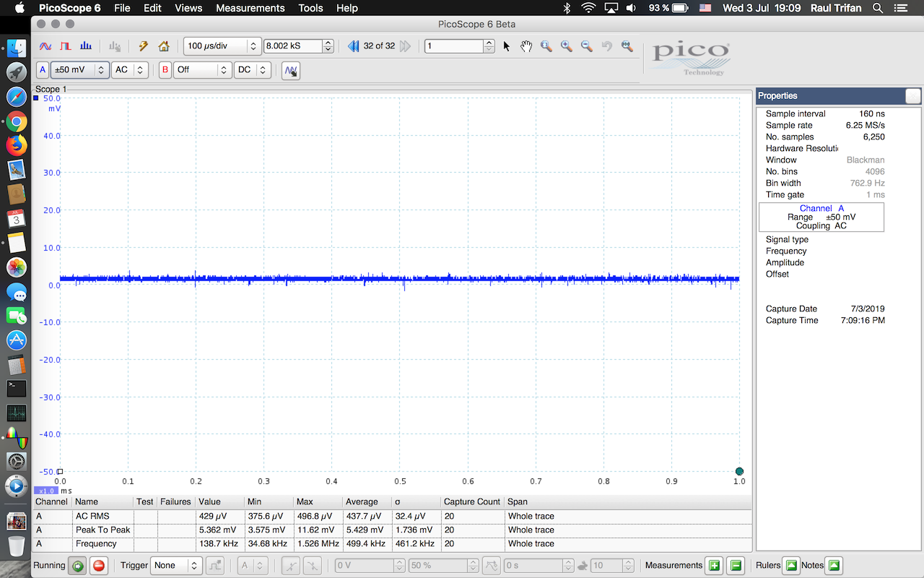Open Bluetooth menu in menu bar
The height and width of the screenshot is (578, 924).
pos(567,8)
